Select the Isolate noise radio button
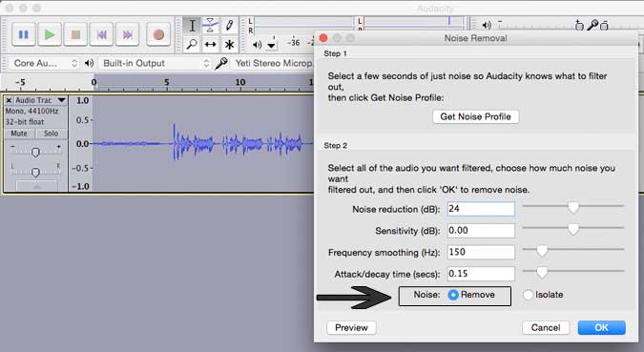This screenshot has height=352, width=644. pos(529,295)
